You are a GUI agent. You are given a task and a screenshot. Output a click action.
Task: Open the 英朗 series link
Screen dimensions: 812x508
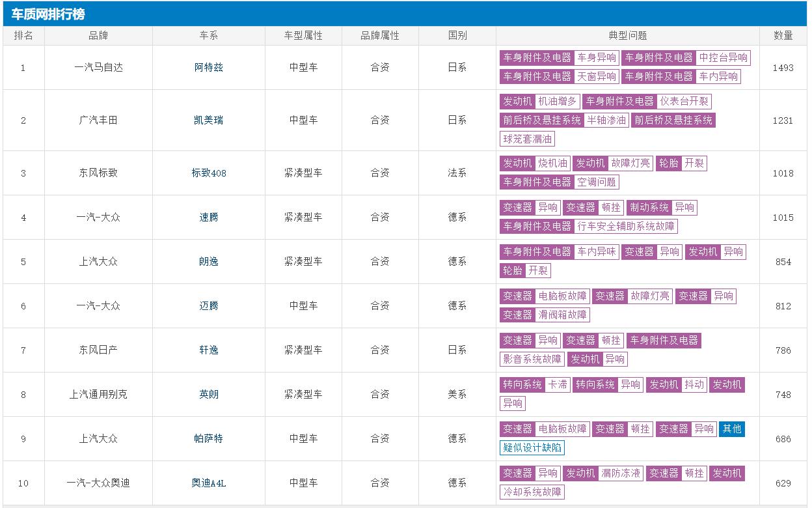tap(208, 395)
